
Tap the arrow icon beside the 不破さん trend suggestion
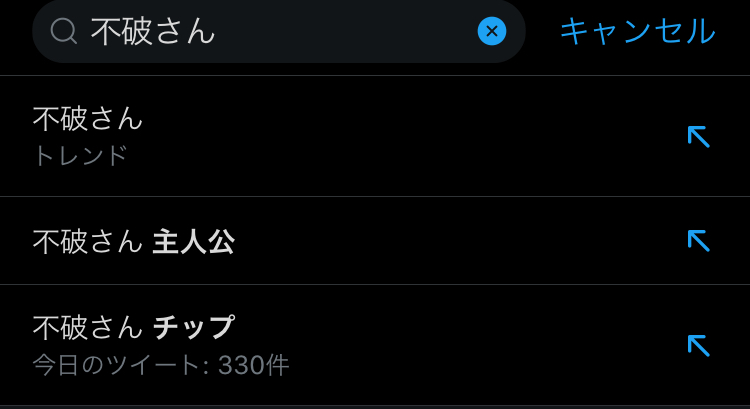pyautogui.click(x=698, y=136)
